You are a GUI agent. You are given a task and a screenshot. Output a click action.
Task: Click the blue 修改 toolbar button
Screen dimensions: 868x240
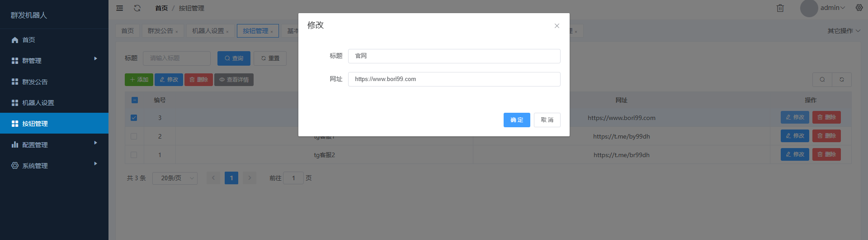169,80
